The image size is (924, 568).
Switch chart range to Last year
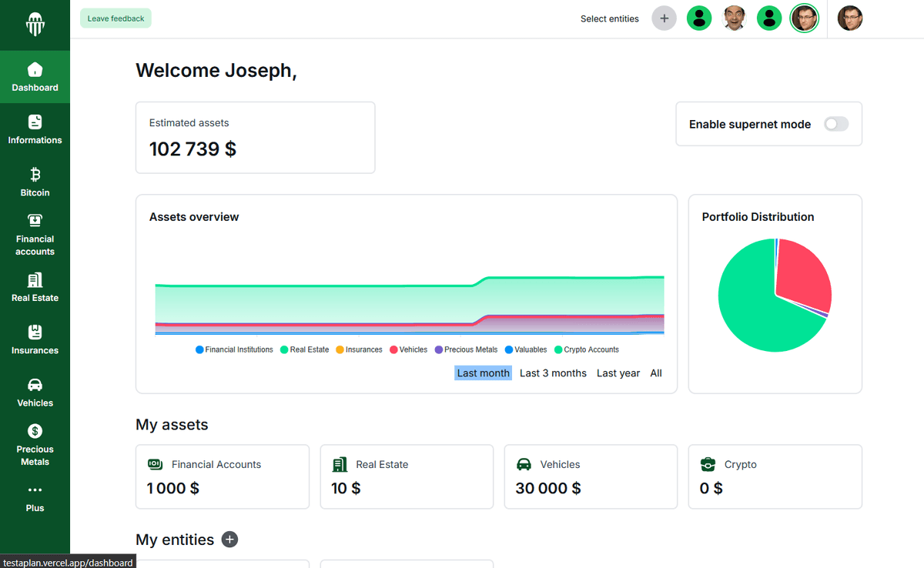pos(618,373)
